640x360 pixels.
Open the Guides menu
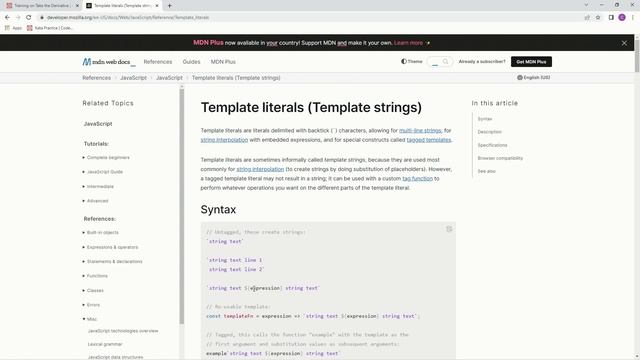click(191, 62)
